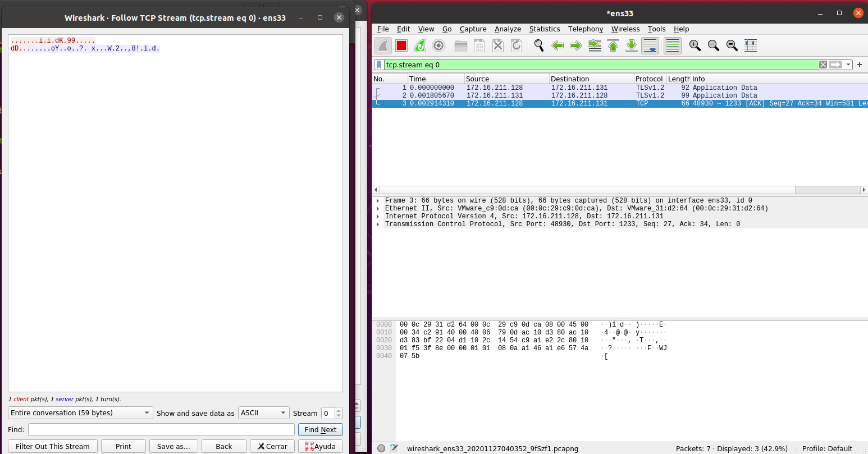Viewport: 868px width, 454px height.
Task: Go to the first packet
Action: (613, 46)
